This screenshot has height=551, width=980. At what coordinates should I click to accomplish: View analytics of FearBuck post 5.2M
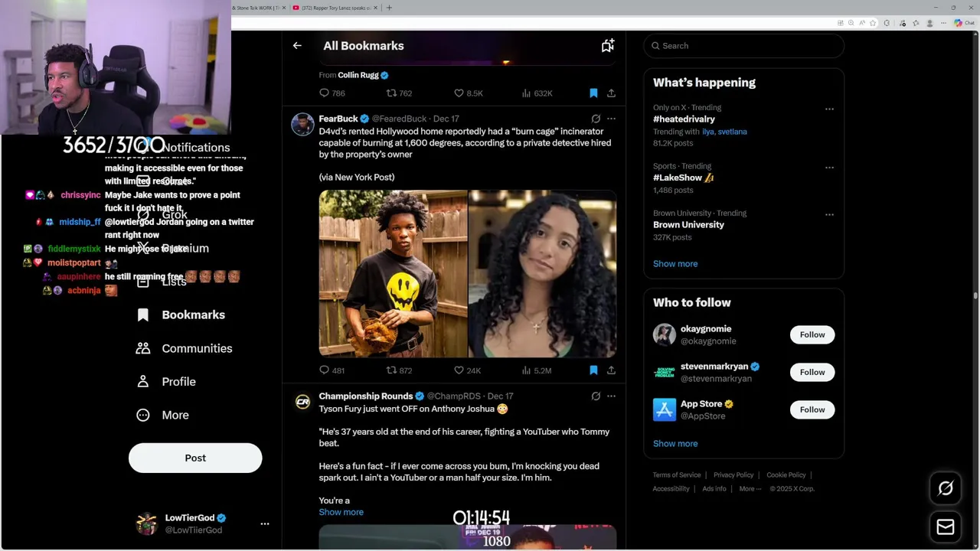(x=536, y=370)
